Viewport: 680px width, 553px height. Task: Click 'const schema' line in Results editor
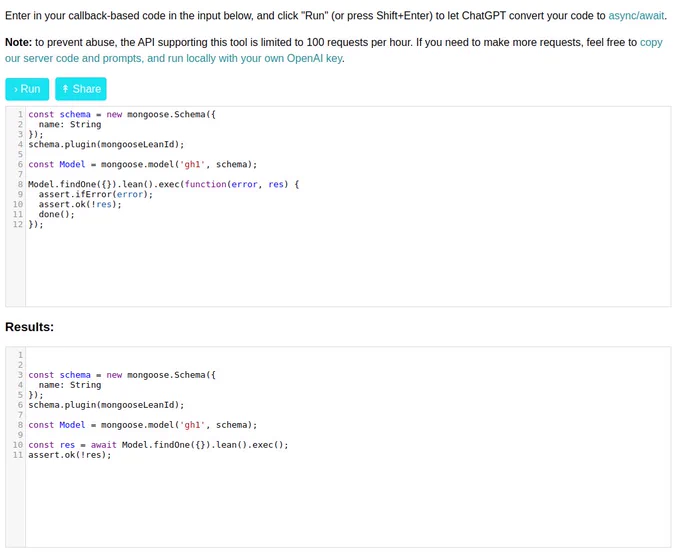pos(122,375)
